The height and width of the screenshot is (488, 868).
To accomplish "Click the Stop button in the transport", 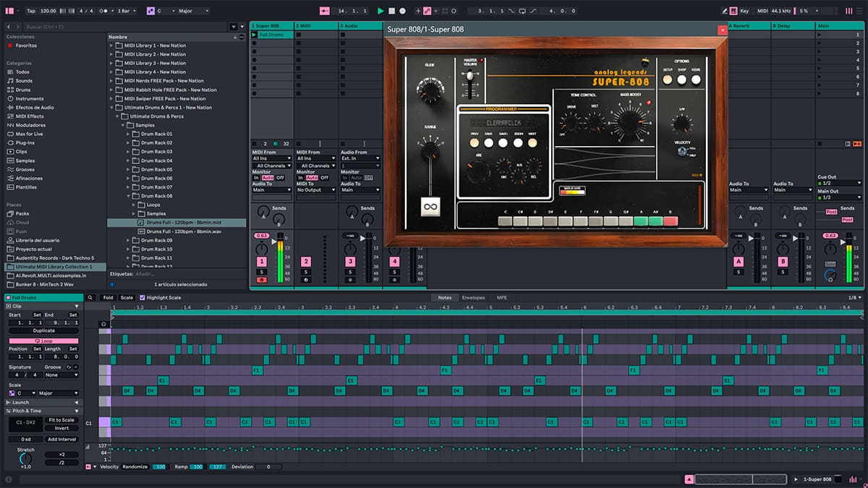I will point(391,11).
